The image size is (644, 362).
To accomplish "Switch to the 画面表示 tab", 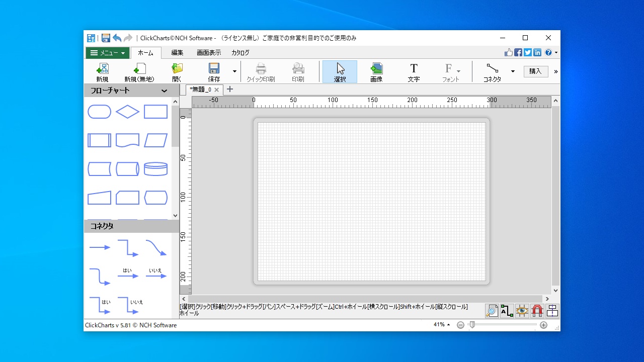I will point(209,53).
